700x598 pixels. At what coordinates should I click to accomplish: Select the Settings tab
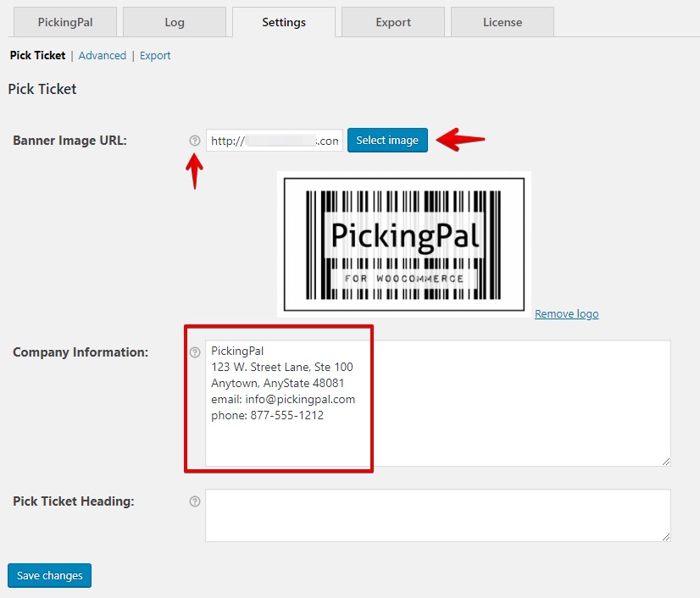(x=283, y=23)
